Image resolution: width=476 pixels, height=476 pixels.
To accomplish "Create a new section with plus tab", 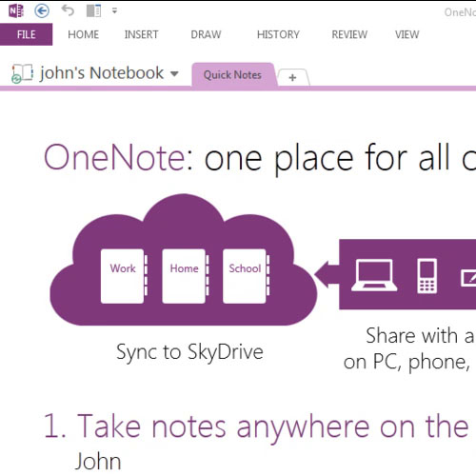I will [292, 77].
